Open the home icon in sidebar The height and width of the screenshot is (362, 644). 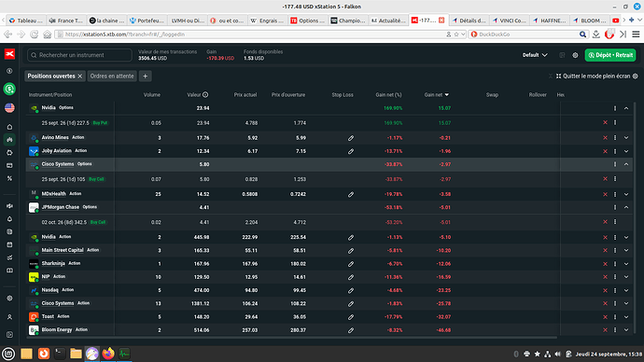click(9, 127)
